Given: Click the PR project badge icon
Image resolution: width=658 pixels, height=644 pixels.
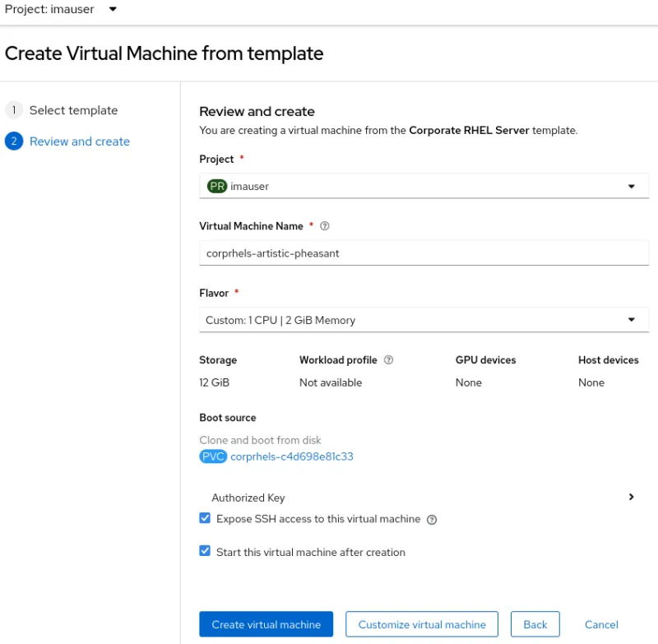Looking at the screenshot, I should 216,186.
